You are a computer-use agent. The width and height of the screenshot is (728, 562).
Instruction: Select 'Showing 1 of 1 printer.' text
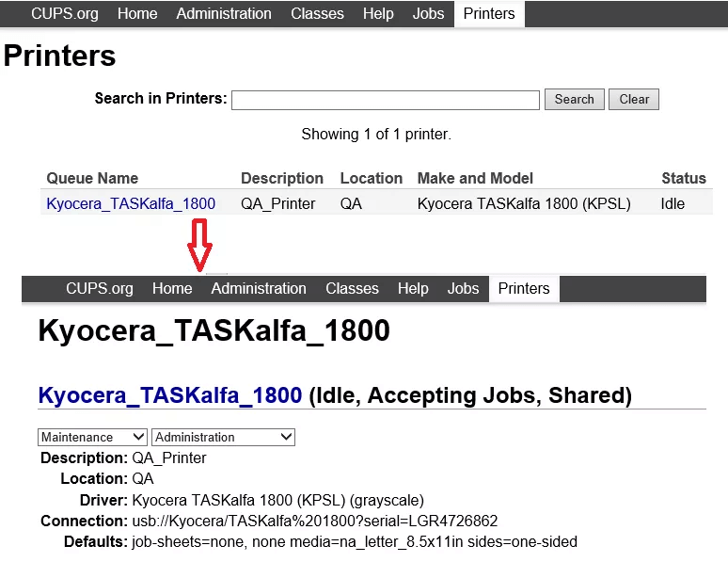pos(376,134)
